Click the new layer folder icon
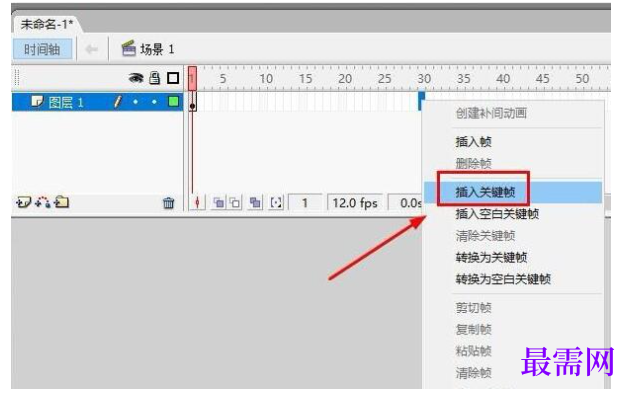Viewport: 633px width, 393px height. point(62,202)
